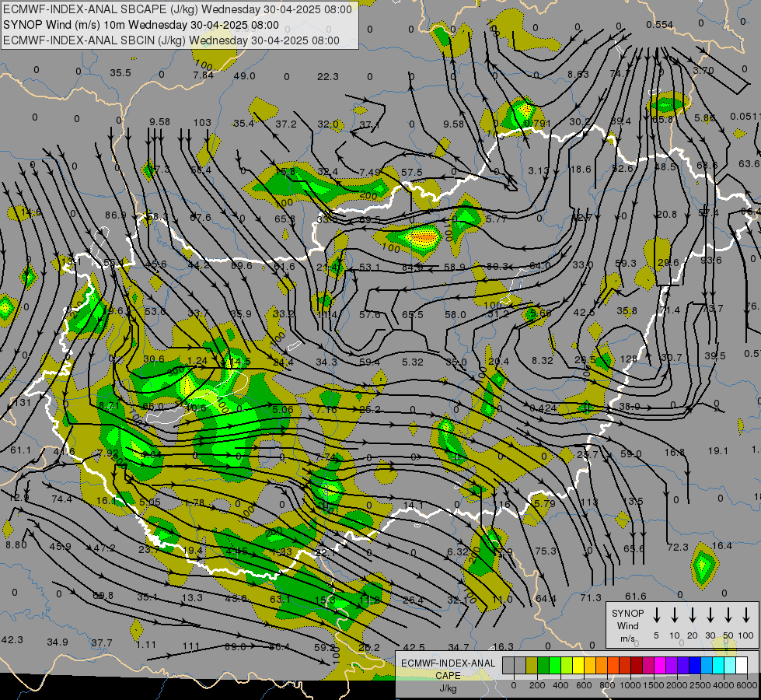The image size is (761, 700).
Task: Click the map value 75.3
Action: 546,551
